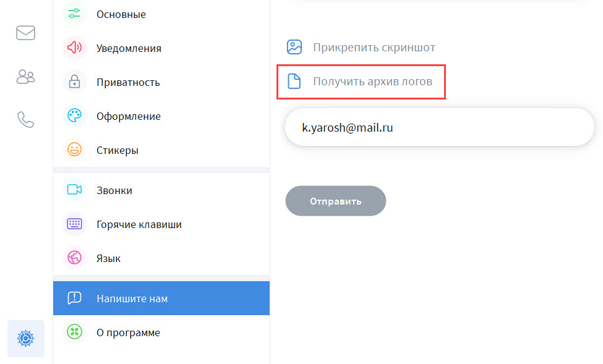Click the Основные sliders icon
The width and height of the screenshot is (603, 364).
74,14
